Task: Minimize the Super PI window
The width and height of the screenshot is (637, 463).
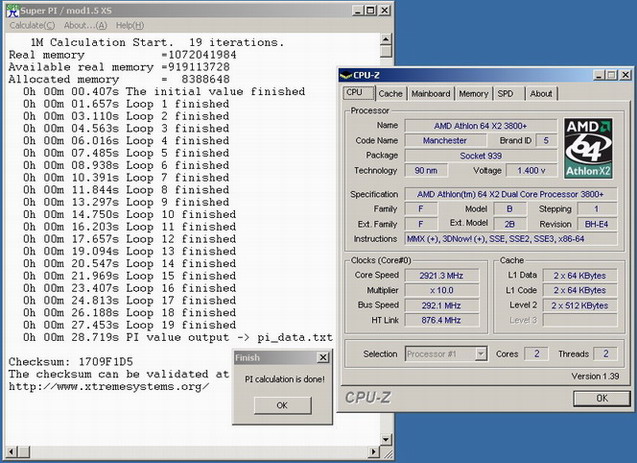Action: [x=357, y=11]
